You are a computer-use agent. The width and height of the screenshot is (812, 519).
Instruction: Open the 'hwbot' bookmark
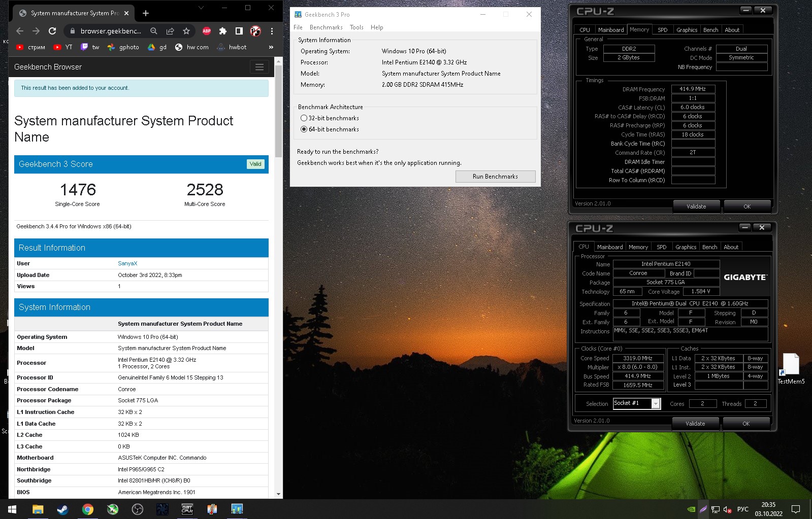[232, 47]
